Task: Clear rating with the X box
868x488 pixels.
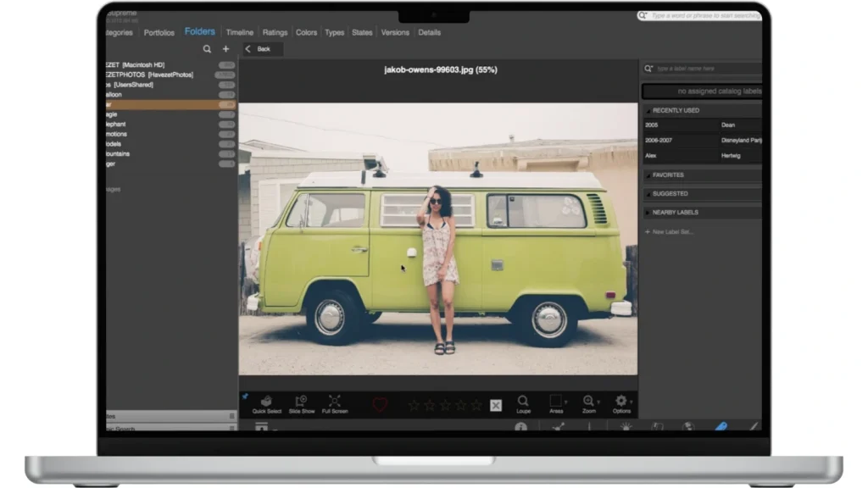Action: click(x=496, y=406)
